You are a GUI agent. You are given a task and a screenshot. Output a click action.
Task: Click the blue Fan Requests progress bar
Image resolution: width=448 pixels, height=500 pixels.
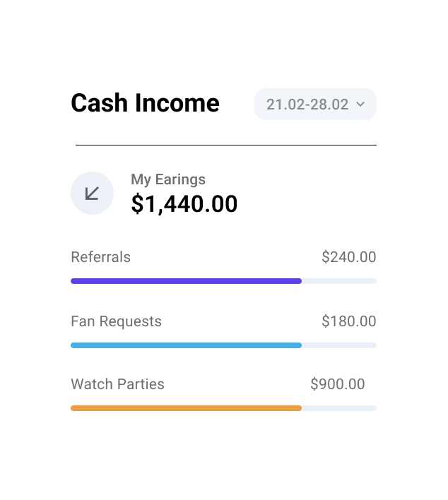tap(186, 345)
